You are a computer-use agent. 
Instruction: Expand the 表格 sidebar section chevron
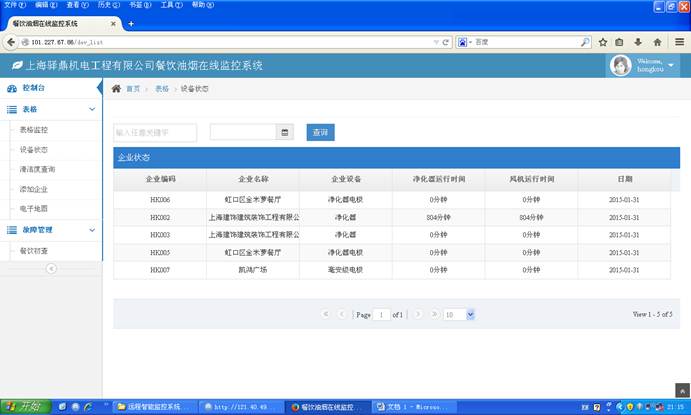point(92,109)
